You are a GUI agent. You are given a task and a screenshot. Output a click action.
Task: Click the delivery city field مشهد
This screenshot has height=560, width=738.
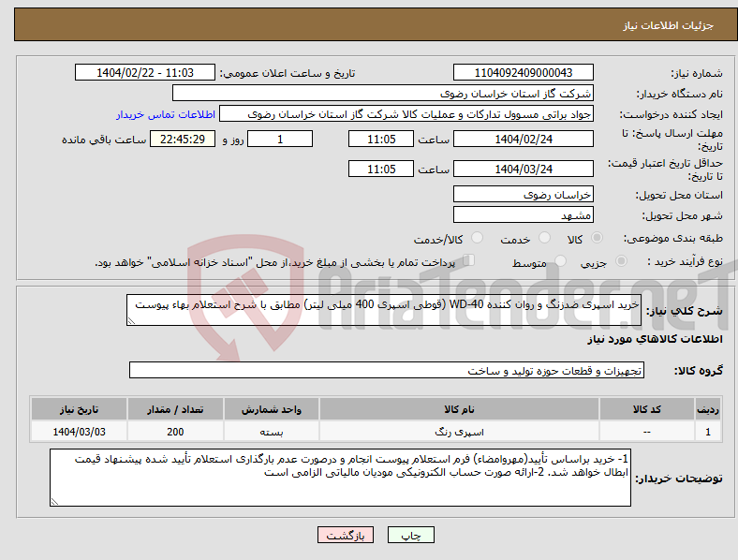click(524, 215)
